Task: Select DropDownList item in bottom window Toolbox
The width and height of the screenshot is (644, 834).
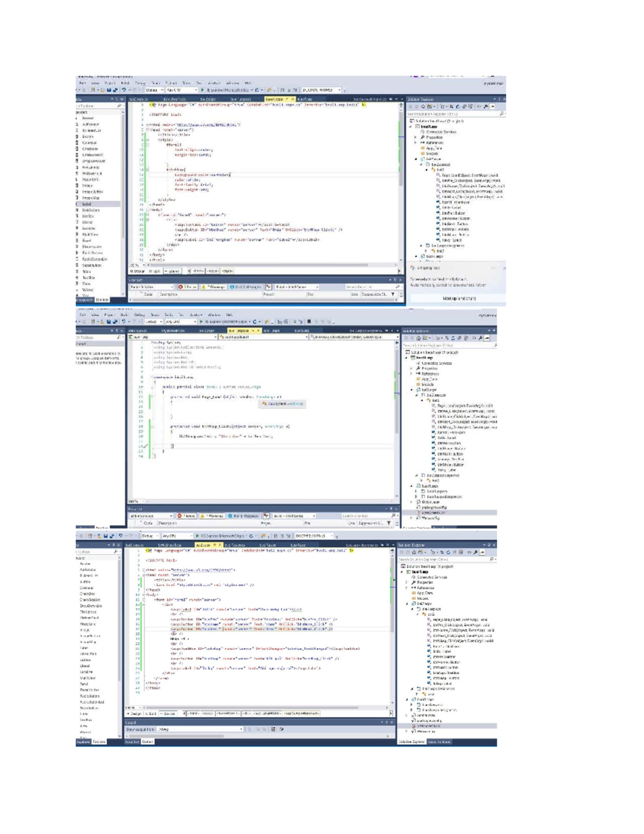Action: 91,606
